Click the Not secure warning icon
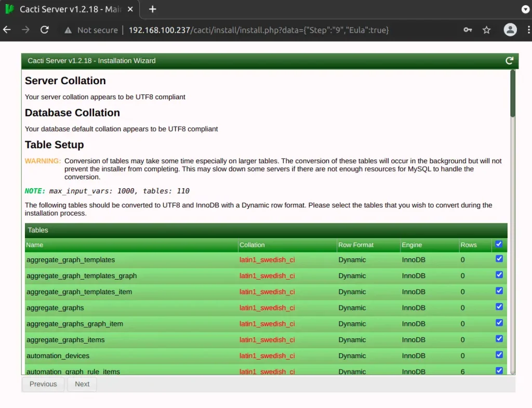Screen dimensions: 532x408 click(68, 30)
